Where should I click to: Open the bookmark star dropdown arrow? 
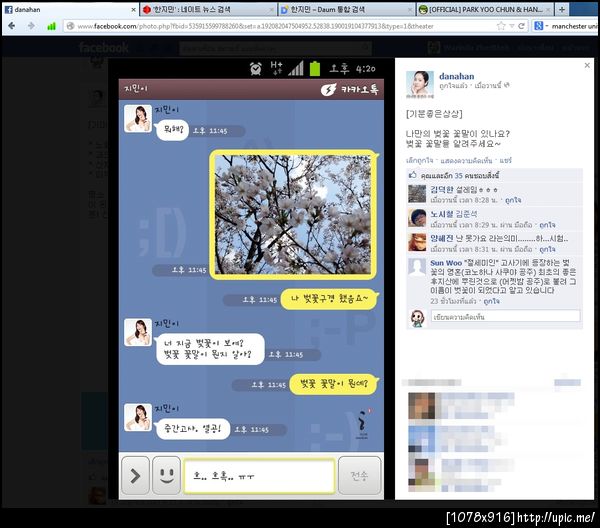click(x=512, y=26)
